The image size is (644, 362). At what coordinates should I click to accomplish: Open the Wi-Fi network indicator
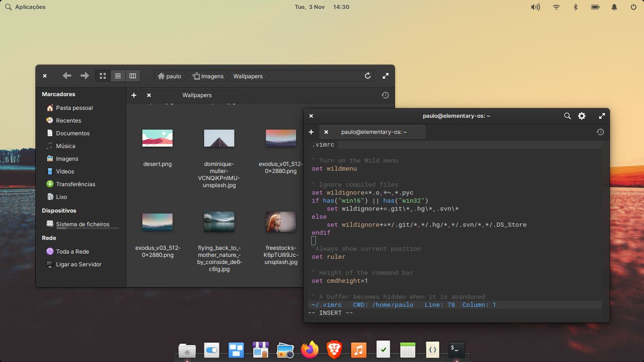556,7
